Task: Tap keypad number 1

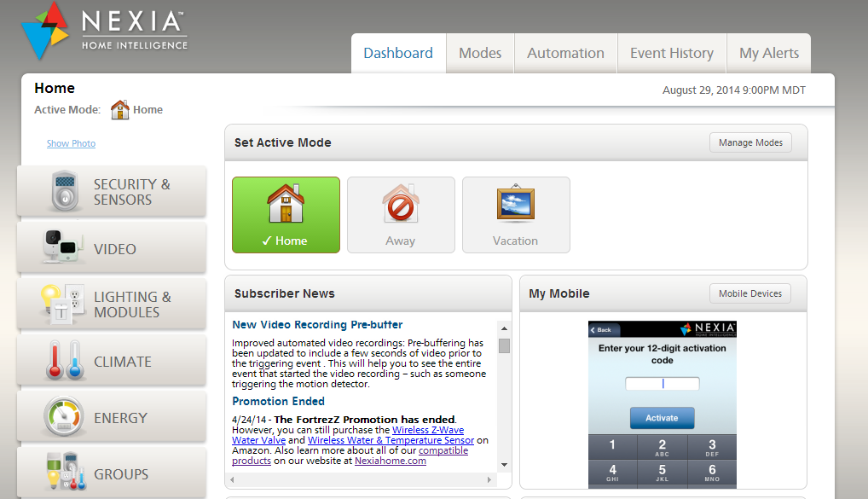Action: click(612, 446)
